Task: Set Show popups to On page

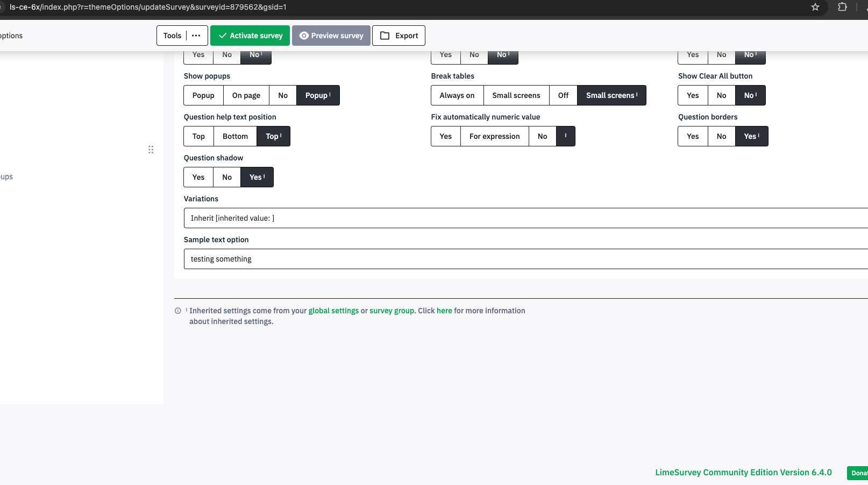Action: [246, 95]
